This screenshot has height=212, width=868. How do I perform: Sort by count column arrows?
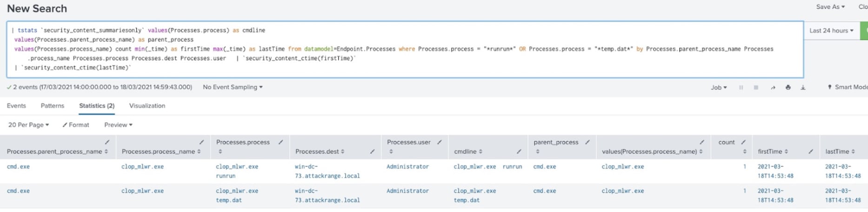[x=744, y=152]
